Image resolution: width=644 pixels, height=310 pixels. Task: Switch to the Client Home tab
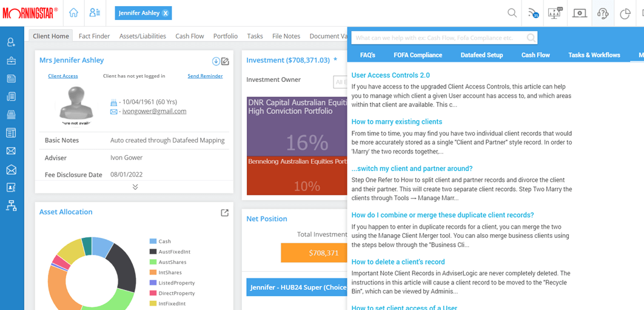[x=51, y=36]
